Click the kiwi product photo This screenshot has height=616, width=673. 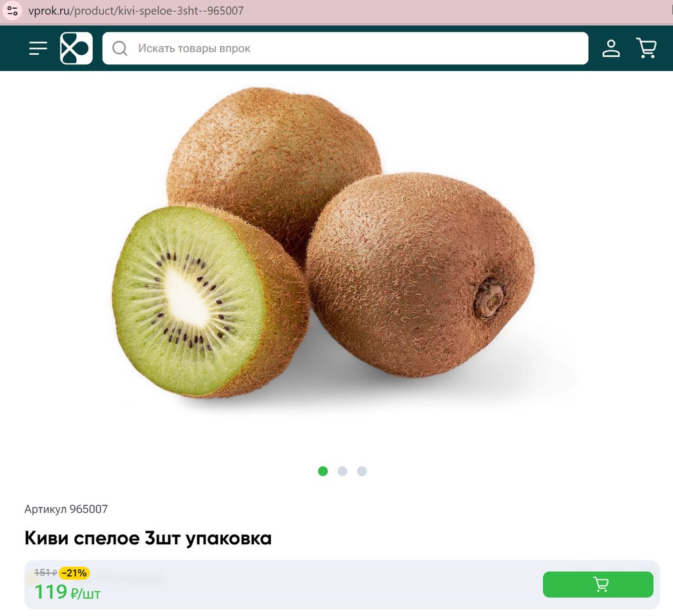coord(323,243)
